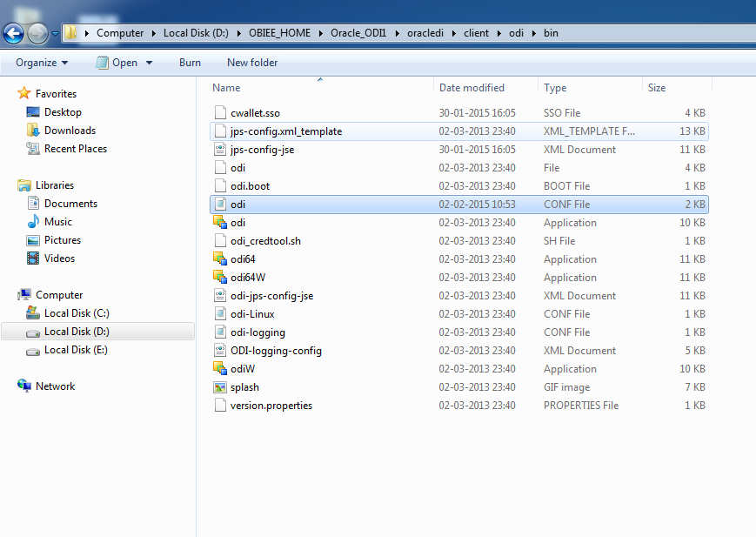Select client in the address breadcrumb
Viewport: 756px width, 537px height.
pos(477,33)
